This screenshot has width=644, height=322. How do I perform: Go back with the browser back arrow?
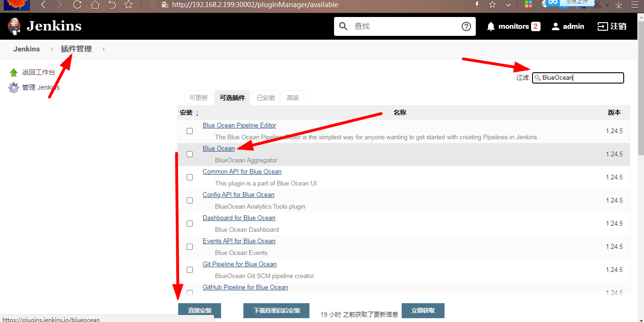point(43,5)
